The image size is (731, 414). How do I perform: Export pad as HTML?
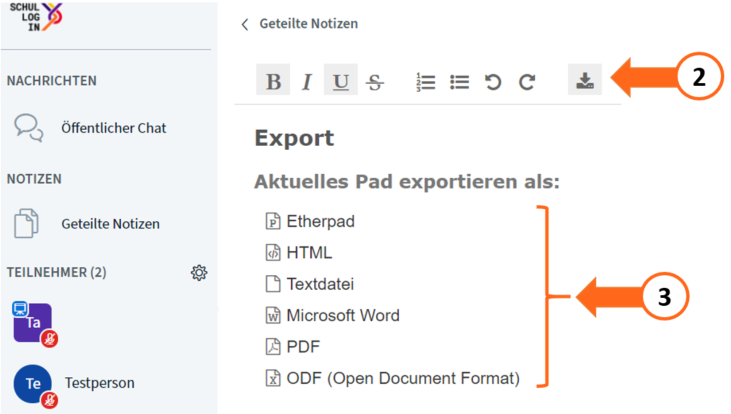[x=299, y=253]
